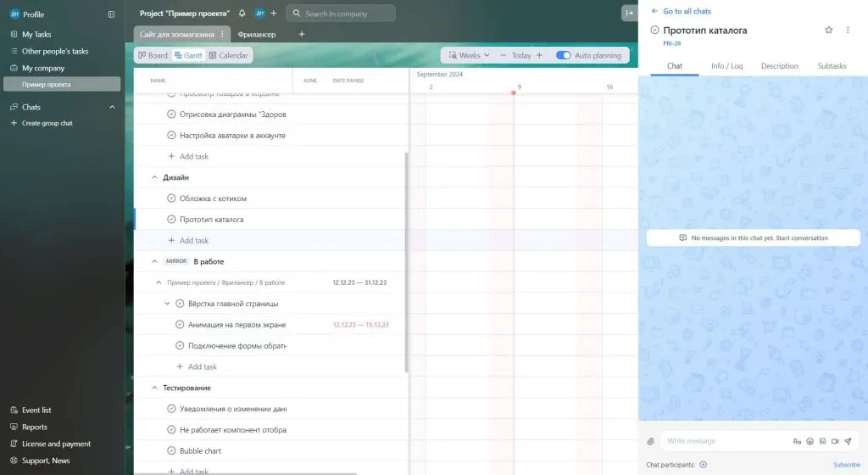
Task: Click Add task under Дизайн group
Action: pos(188,240)
